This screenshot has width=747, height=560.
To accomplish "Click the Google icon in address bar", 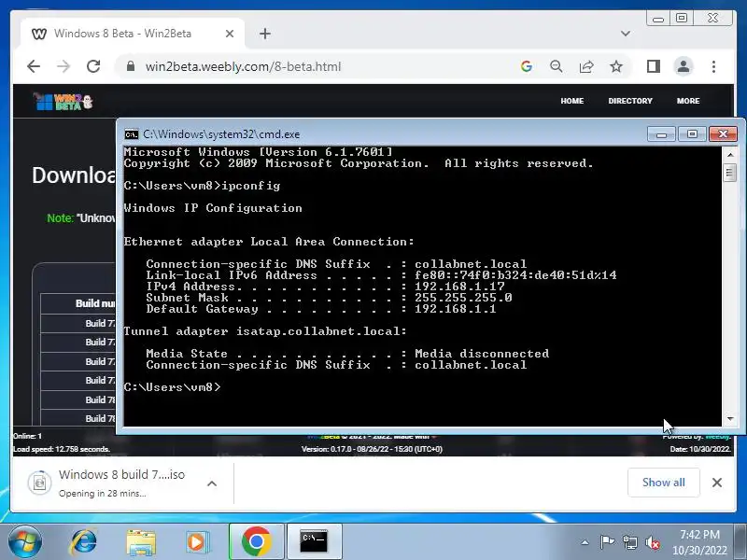I will (526, 66).
